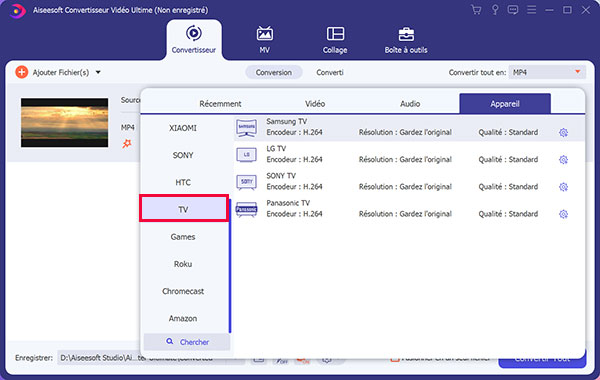Click the Chercher search field

click(x=187, y=342)
